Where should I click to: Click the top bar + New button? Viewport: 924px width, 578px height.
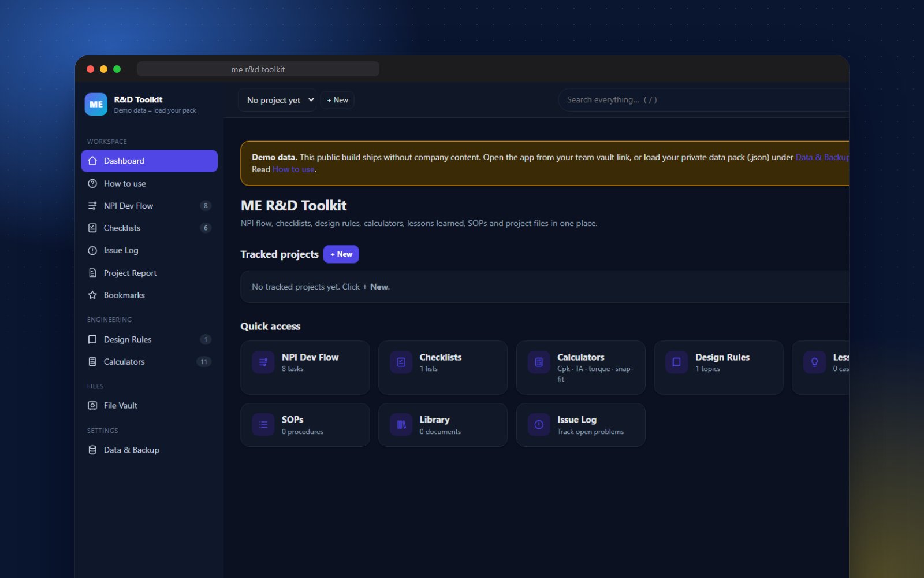pos(338,100)
